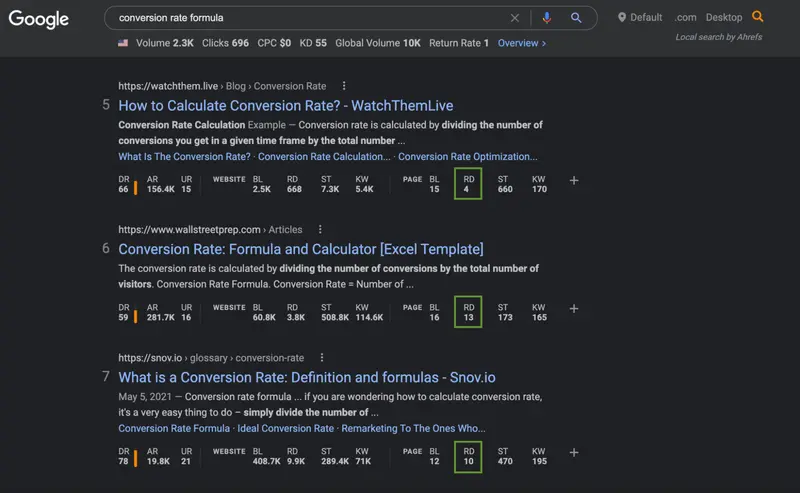This screenshot has height=493, width=800.
Task: Click the Google logo
Action: pos(38,19)
